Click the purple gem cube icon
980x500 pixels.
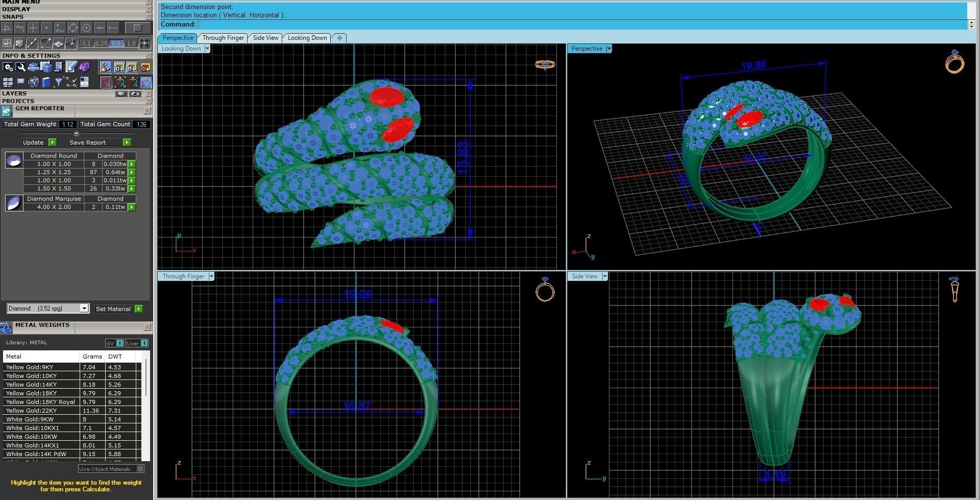coord(84,67)
